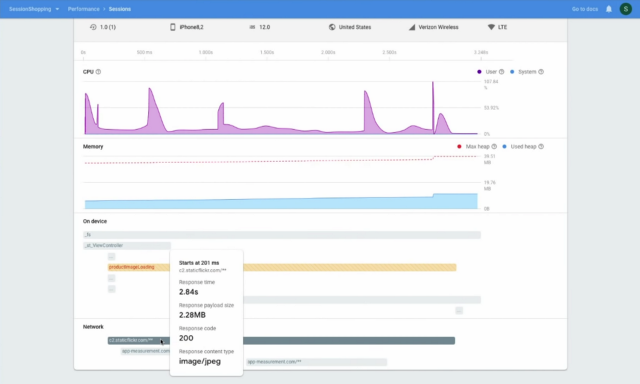
Task: Select the _fs trace bar
Action: [x=282, y=235]
